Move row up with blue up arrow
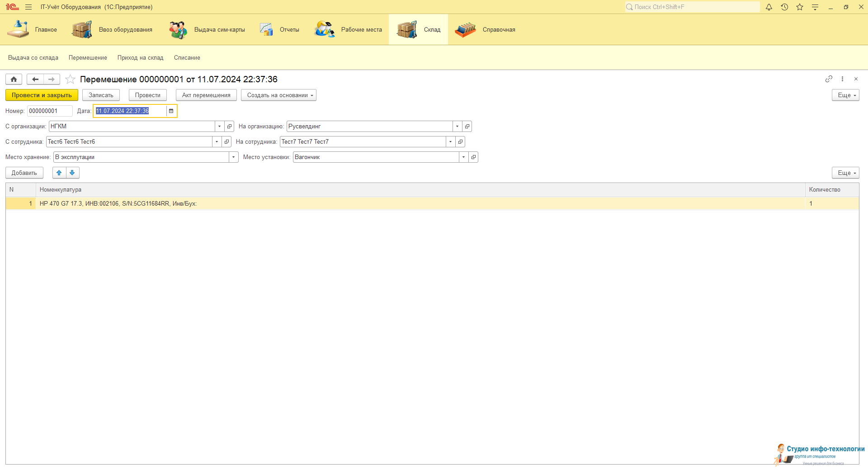 59,173
